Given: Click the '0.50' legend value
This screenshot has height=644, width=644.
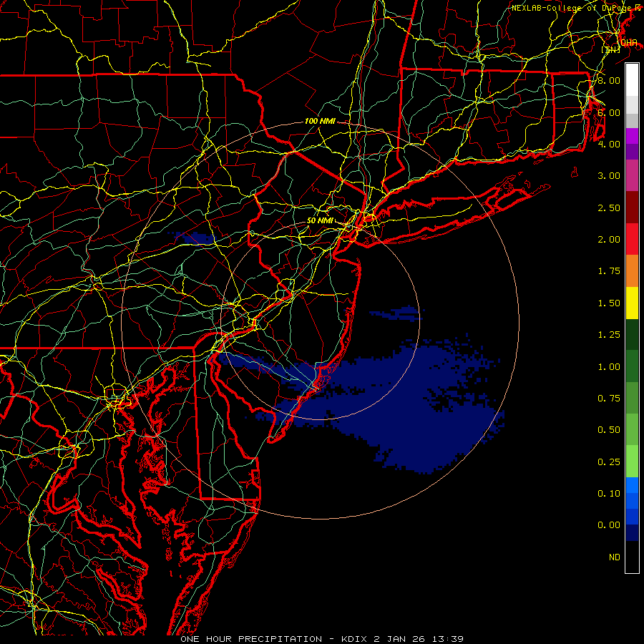Looking at the screenshot, I should click(x=609, y=430).
